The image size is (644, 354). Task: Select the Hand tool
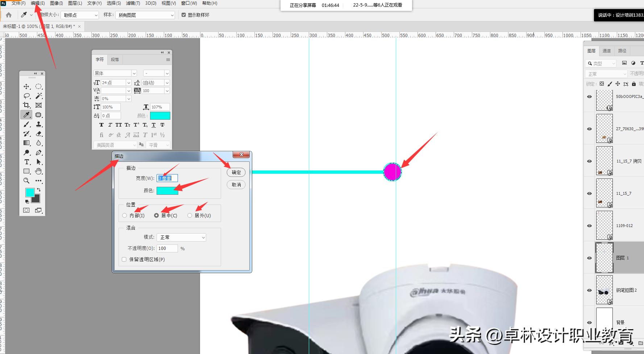(x=38, y=171)
